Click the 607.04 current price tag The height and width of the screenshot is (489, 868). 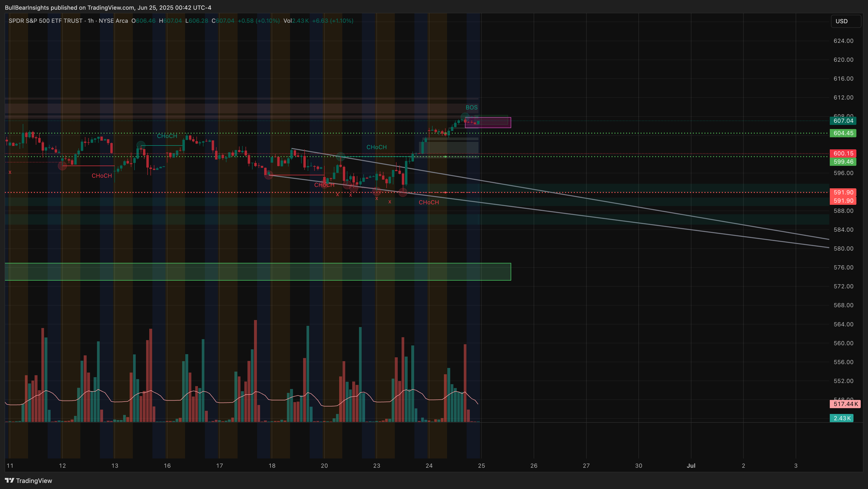click(843, 121)
